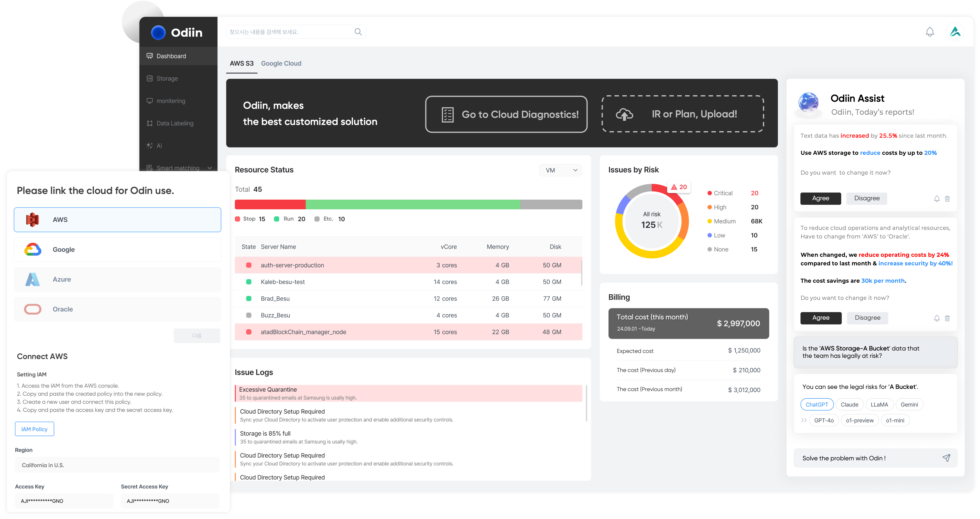This screenshot has width=980, height=519.
Task: Select AWS as the cloud provider
Action: 117,220
